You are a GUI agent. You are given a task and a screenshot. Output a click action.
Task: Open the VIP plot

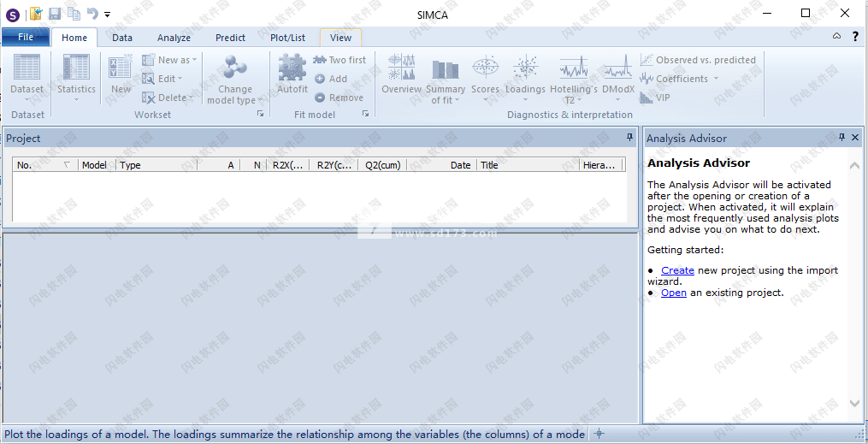tap(655, 98)
